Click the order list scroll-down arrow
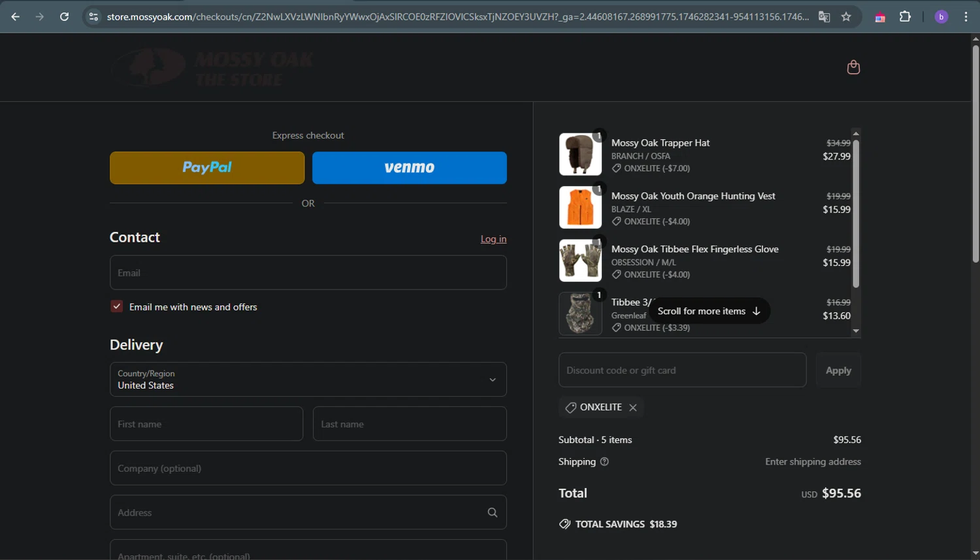 click(856, 331)
